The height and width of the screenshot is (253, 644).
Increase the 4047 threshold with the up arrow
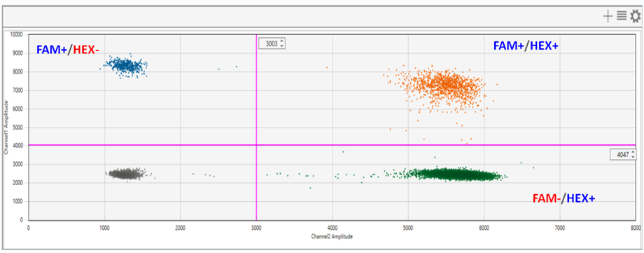pyautogui.click(x=633, y=152)
